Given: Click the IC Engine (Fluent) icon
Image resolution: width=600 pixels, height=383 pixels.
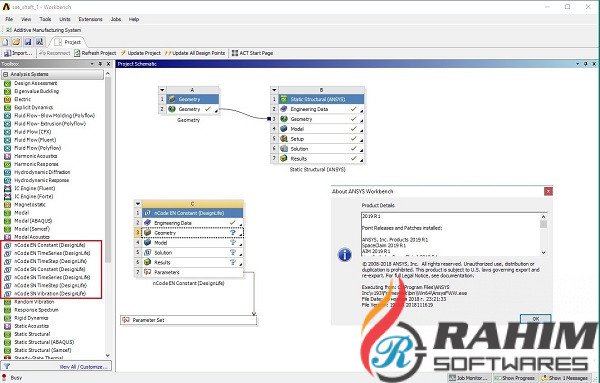Looking at the screenshot, I should (x=7, y=188).
